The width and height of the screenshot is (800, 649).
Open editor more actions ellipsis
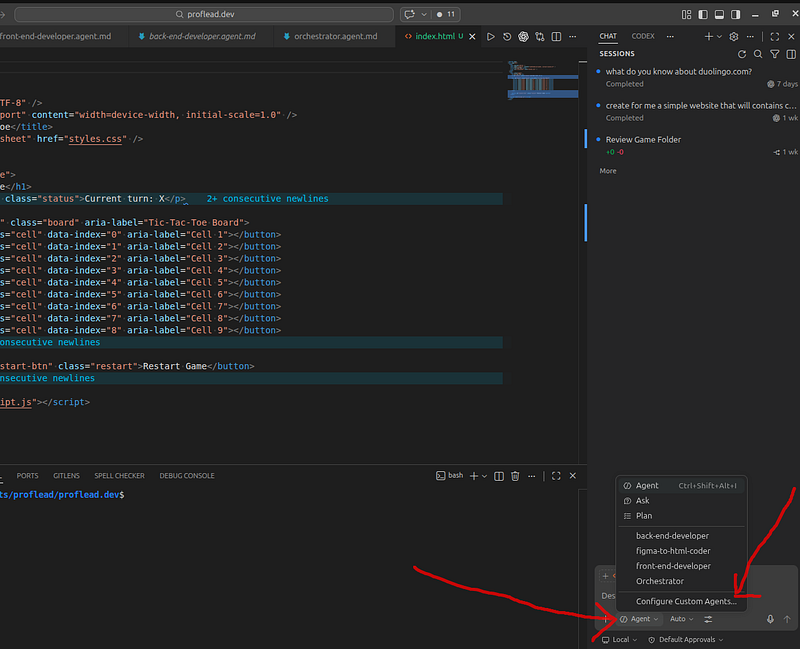(x=572, y=36)
